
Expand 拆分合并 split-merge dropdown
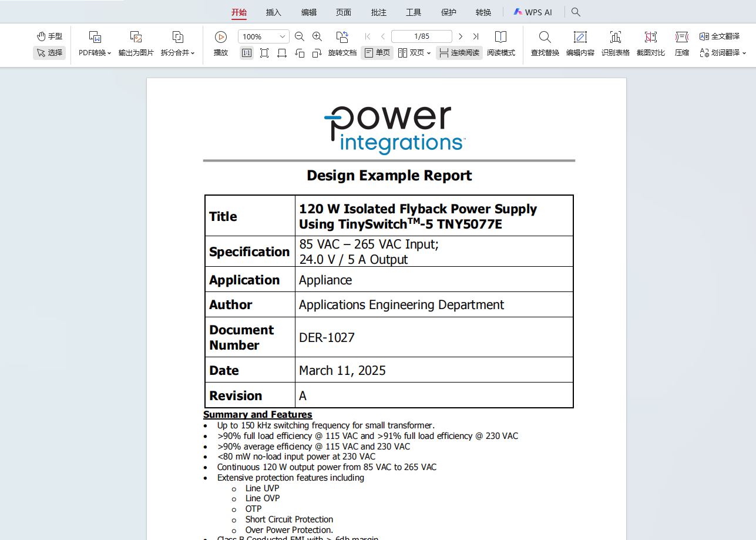point(178,44)
